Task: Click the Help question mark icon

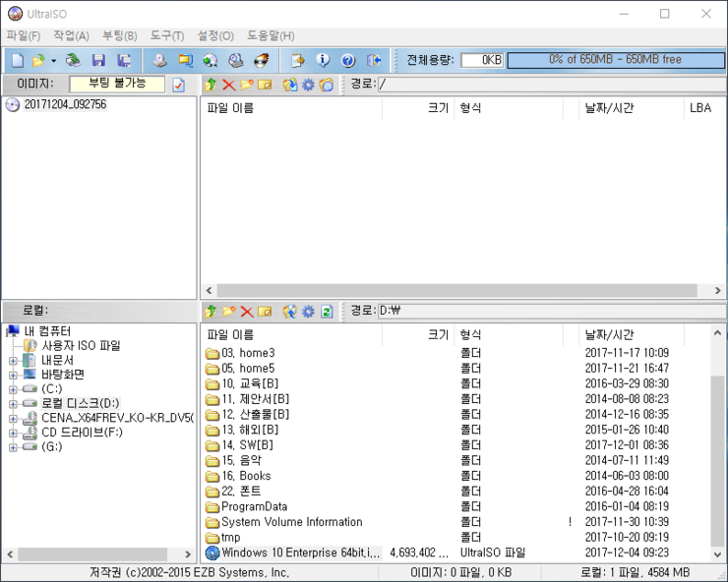Action: pos(348,60)
